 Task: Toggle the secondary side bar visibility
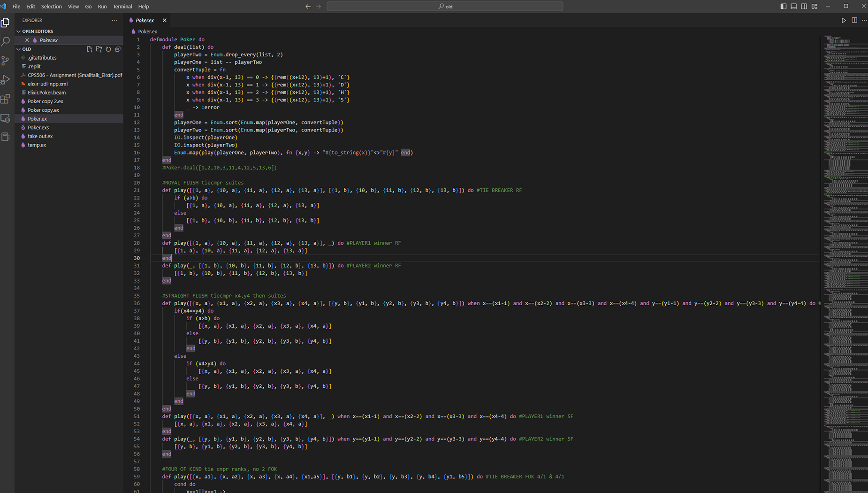[804, 7]
